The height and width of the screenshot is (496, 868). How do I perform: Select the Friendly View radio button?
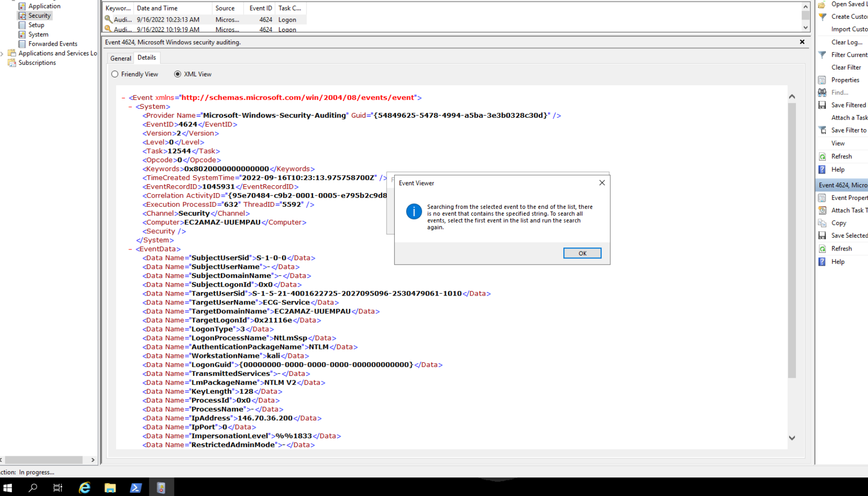tap(115, 74)
